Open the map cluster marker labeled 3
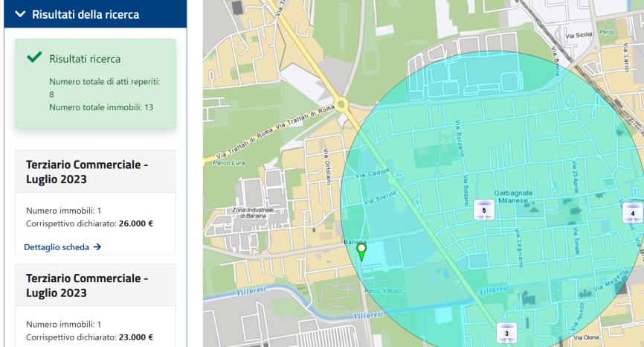The width and height of the screenshot is (644, 347). click(506, 330)
